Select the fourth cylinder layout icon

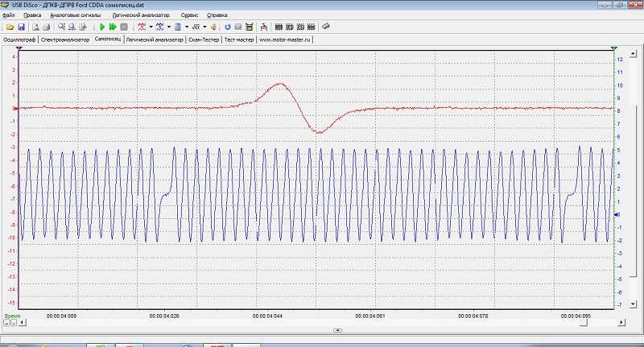coord(312,27)
